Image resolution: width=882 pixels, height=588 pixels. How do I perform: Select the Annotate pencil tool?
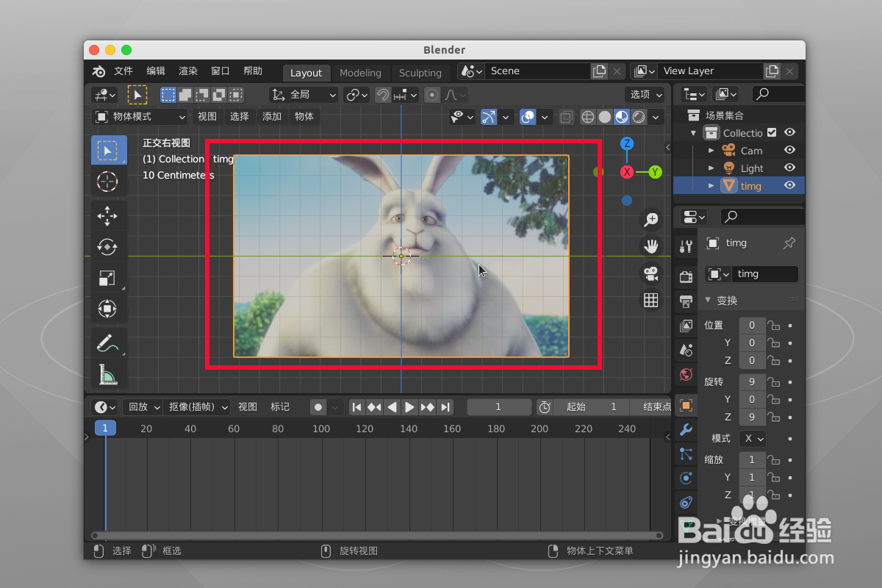[x=108, y=343]
